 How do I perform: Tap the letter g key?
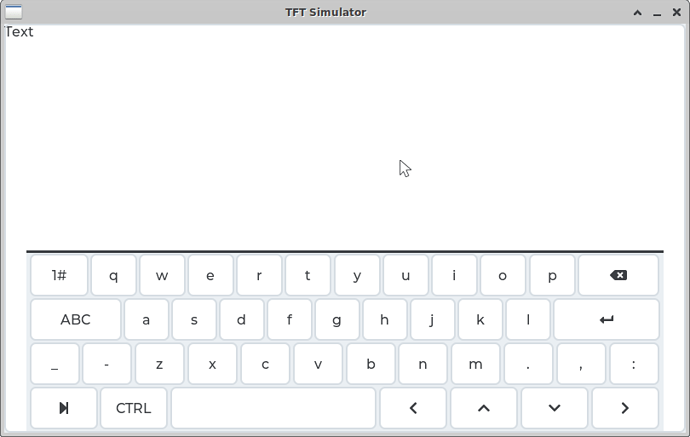point(337,320)
